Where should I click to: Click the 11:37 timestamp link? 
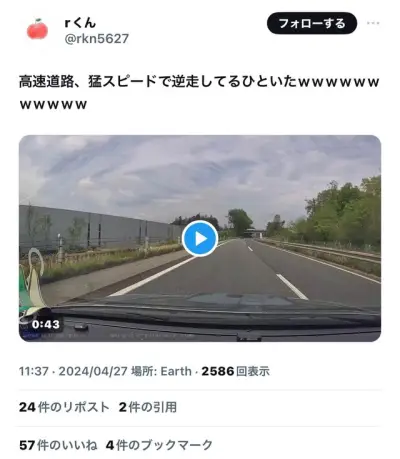click(x=34, y=371)
